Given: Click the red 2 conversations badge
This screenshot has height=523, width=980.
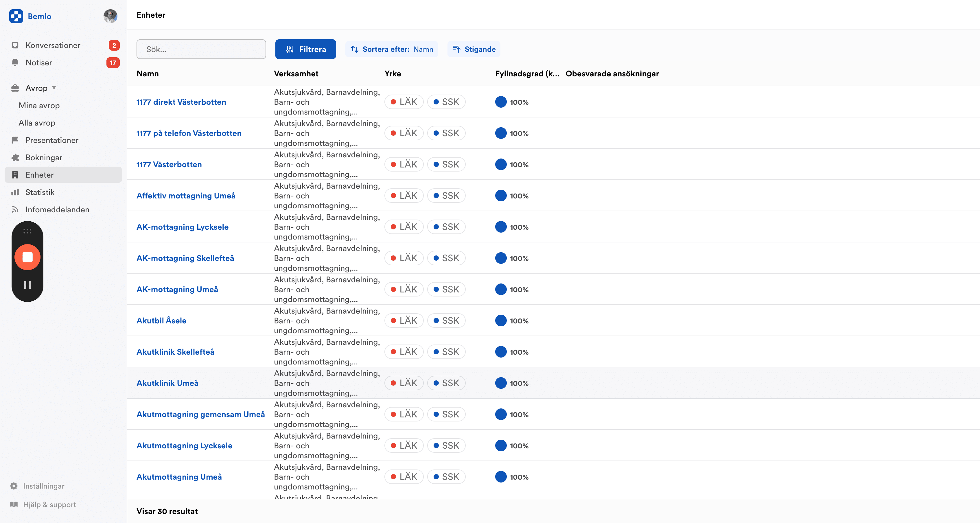Looking at the screenshot, I should 114,45.
